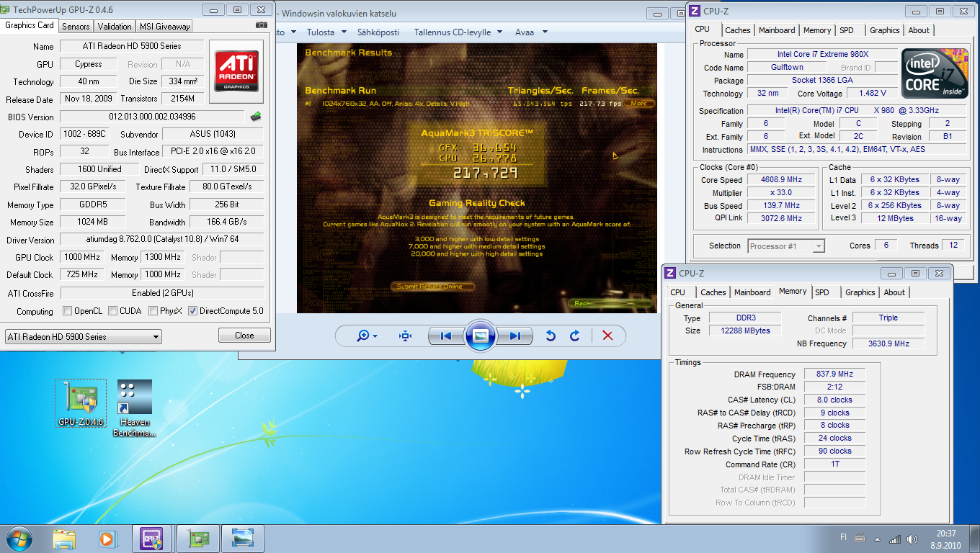Viewport: 980px width, 553px height.
Task: Open the volume speaker tray icon
Action: pos(912,539)
